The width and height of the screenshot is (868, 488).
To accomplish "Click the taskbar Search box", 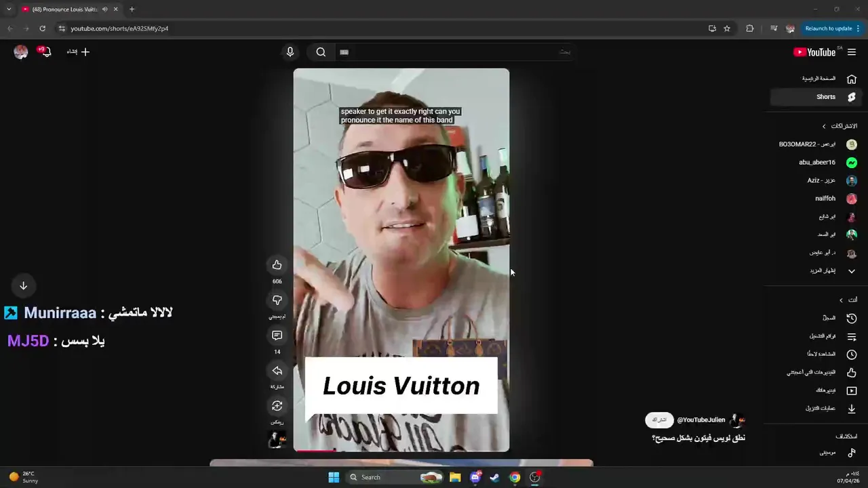I will click(x=395, y=477).
